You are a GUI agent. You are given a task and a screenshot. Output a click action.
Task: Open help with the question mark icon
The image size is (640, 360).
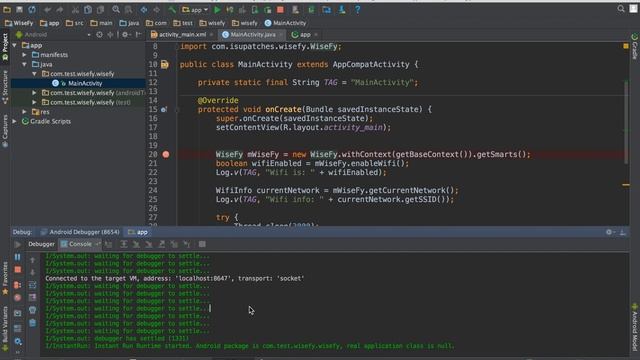pos(358,9)
